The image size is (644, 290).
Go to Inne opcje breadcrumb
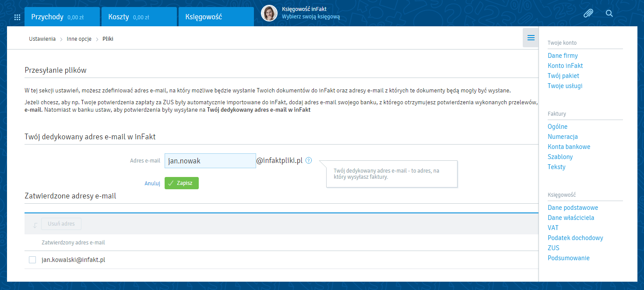[x=79, y=39]
